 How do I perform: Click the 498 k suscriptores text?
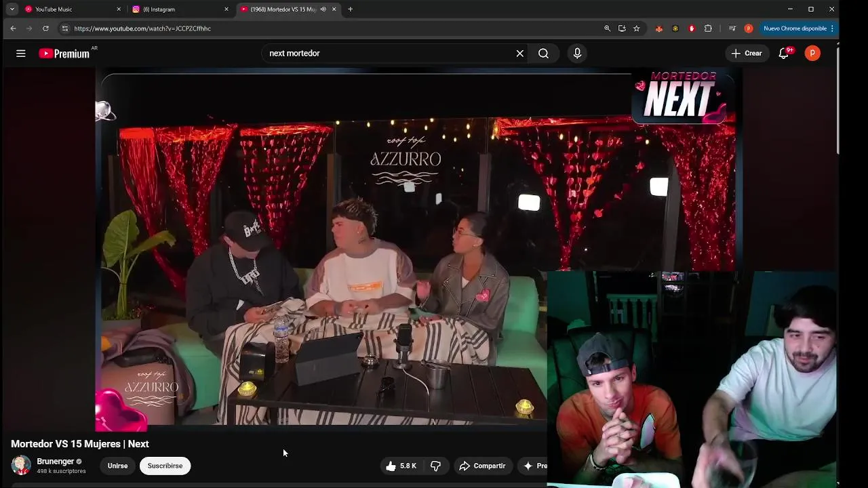coord(61,471)
